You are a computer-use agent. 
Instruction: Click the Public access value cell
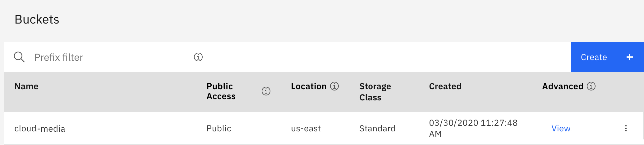(x=219, y=128)
